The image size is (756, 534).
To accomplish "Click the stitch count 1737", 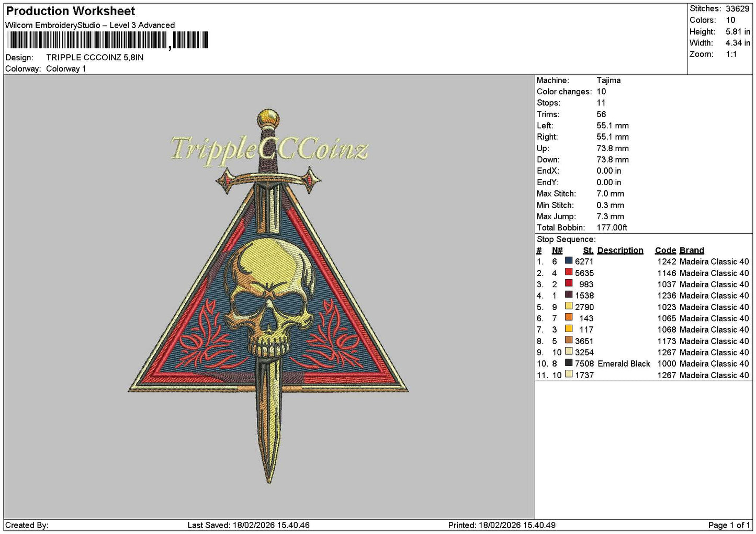I will [584, 375].
